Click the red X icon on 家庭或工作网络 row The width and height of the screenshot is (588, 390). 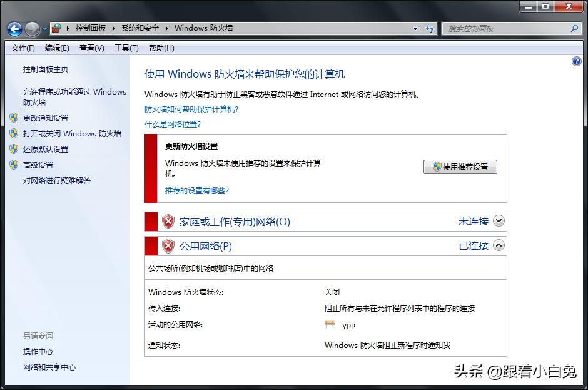168,221
